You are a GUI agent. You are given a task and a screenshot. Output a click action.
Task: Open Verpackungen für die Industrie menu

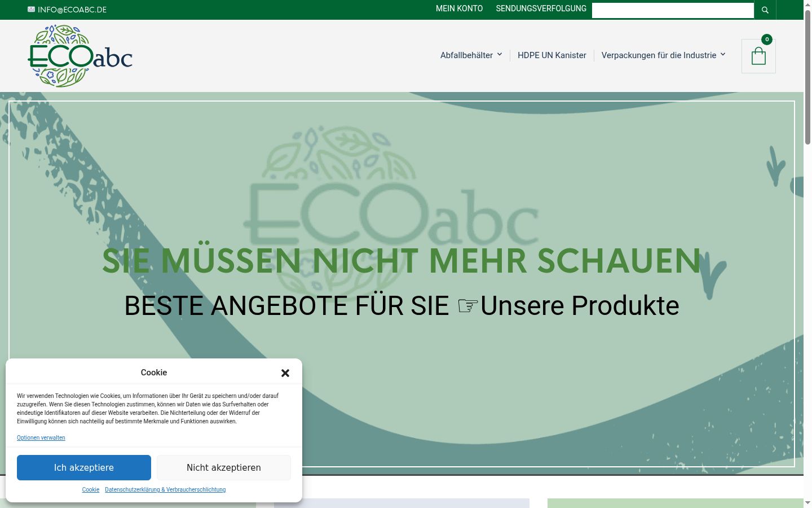[659, 55]
